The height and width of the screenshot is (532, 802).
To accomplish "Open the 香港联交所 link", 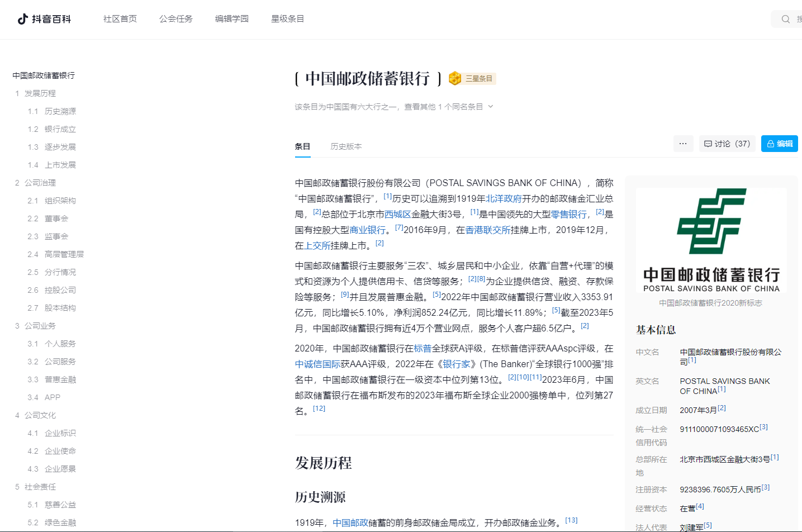I will (x=488, y=230).
